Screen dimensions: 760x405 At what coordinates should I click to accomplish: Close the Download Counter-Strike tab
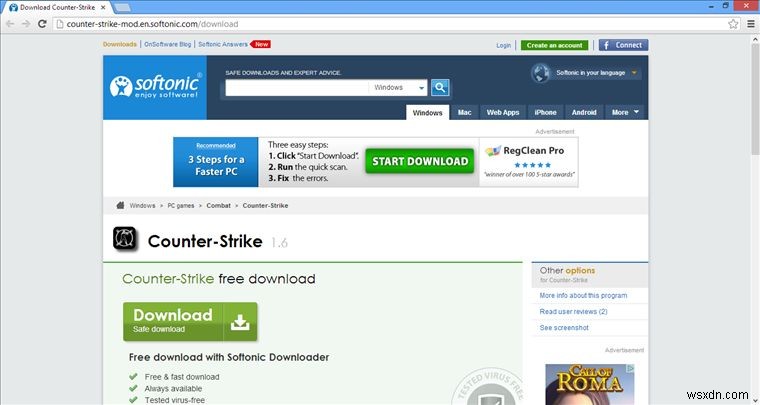point(103,8)
